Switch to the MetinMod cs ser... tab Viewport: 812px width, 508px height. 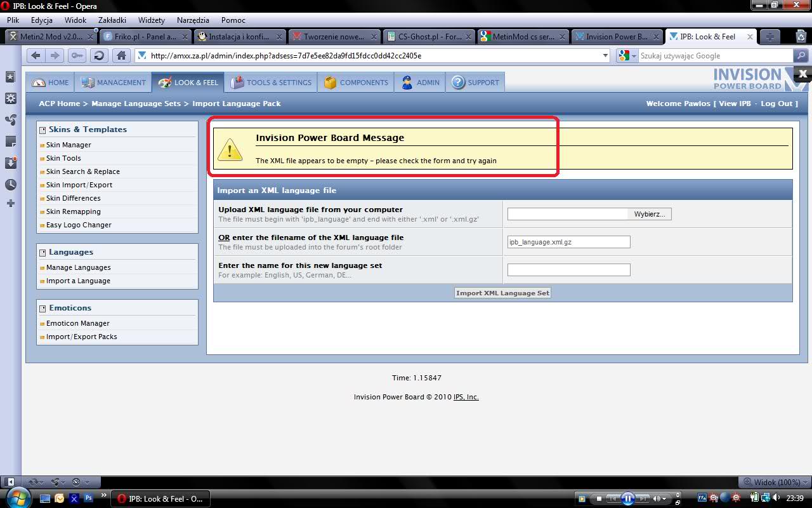click(x=523, y=37)
